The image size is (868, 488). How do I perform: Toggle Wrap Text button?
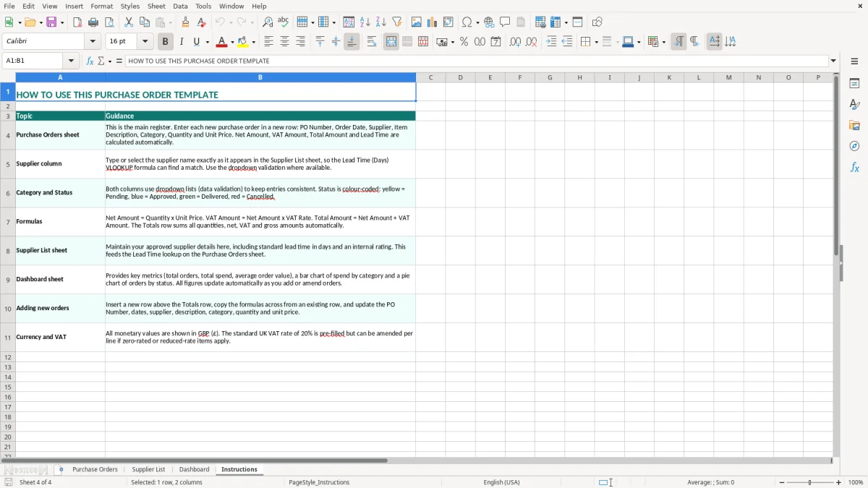coord(372,42)
